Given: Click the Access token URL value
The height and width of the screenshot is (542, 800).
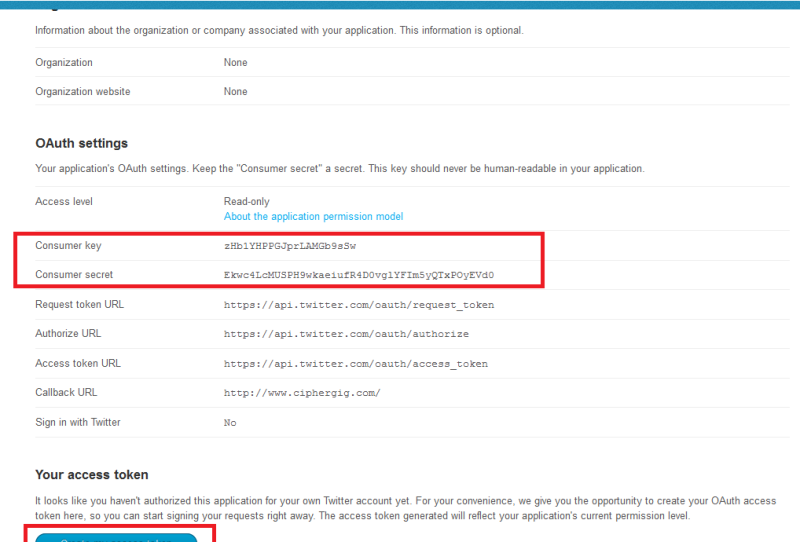Looking at the screenshot, I should pyautogui.click(x=356, y=363).
